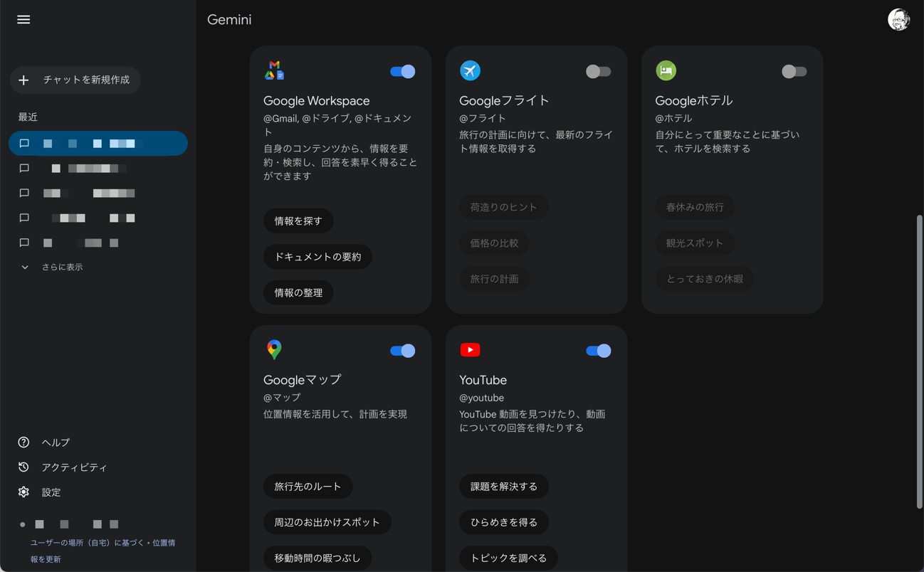Click the activity history clock icon
The width and height of the screenshot is (924, 572).
click(23, 467)
